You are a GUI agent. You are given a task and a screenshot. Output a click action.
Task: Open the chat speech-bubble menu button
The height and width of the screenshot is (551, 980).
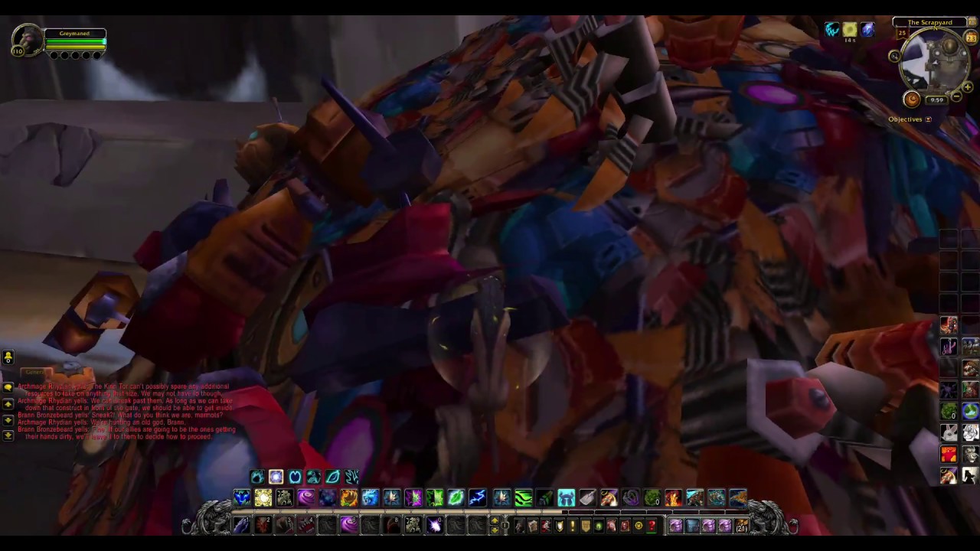pyautogui.click(x=8, y=387)
